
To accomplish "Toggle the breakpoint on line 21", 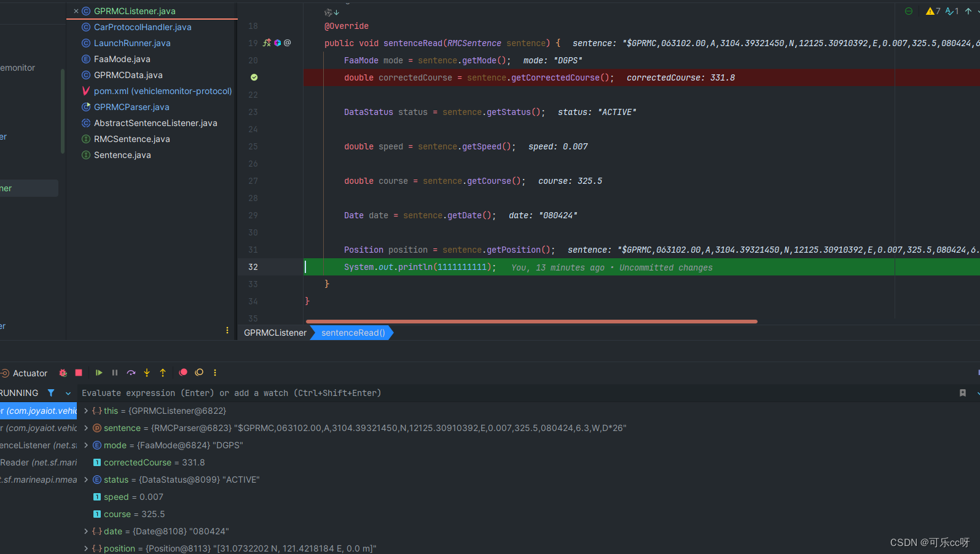I will pyautogui.click(x=254, y=77).
